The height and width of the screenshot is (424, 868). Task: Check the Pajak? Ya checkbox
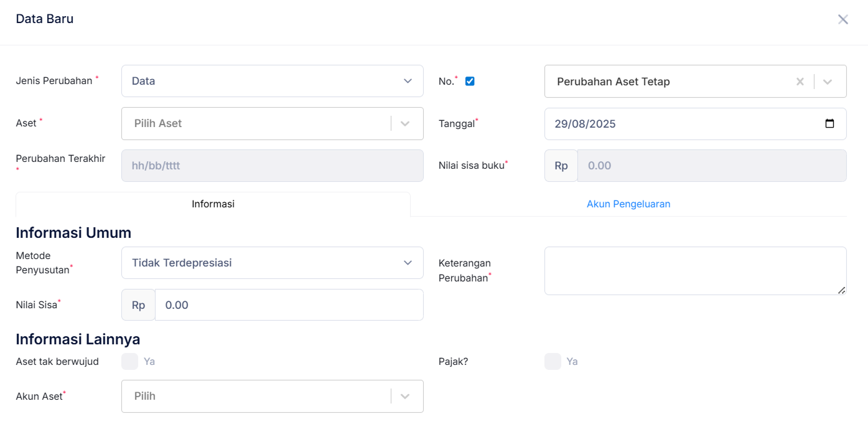553,361
